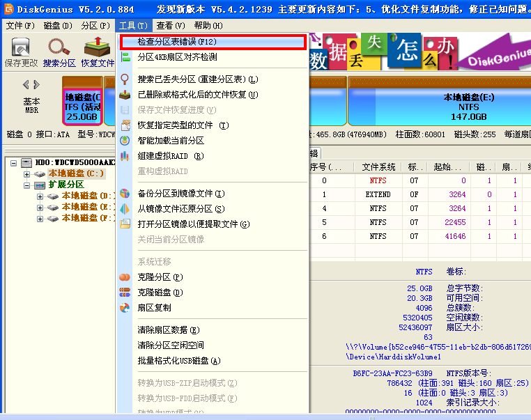Click the previous disk left arrow
Viewport: 531px width, 420px height.
pyautogui.click(x=26, y=85)
